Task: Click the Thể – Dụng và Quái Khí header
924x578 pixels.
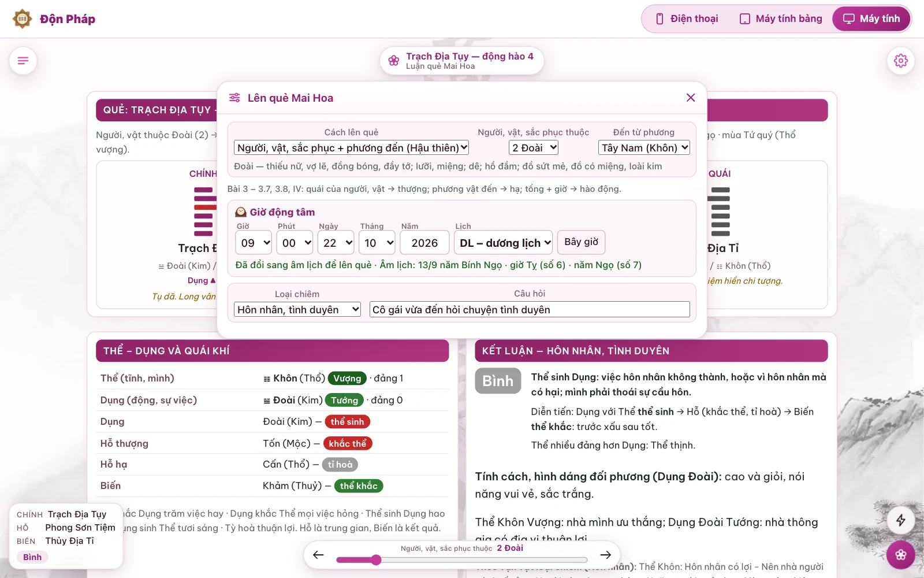Action: point(272,351)
